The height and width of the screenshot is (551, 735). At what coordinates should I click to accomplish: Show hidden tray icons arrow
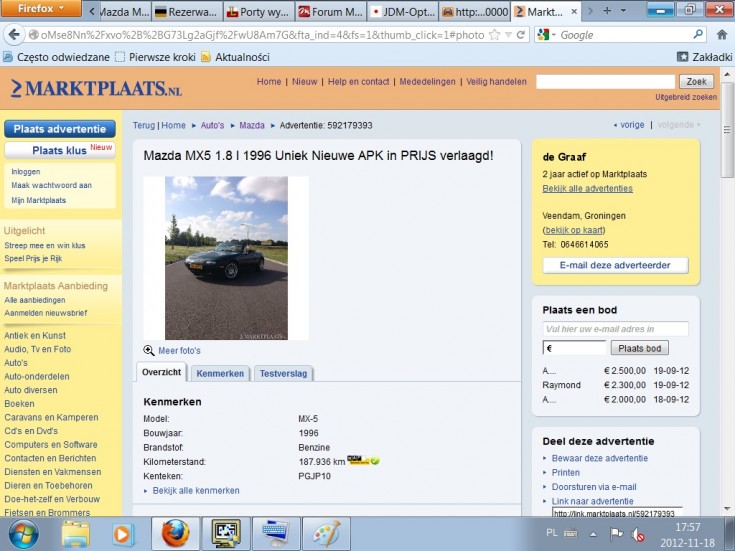click(593, 534)
